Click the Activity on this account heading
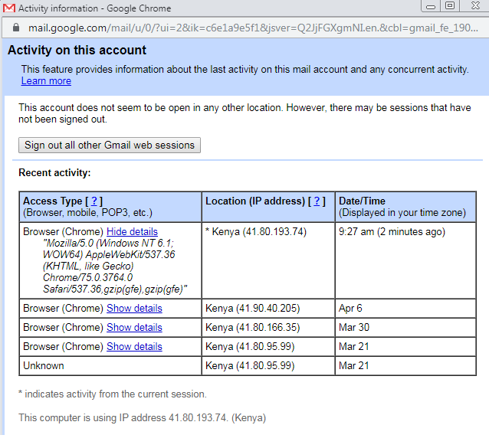The height and width of the screenshot is (448, 489). [77, 50]
